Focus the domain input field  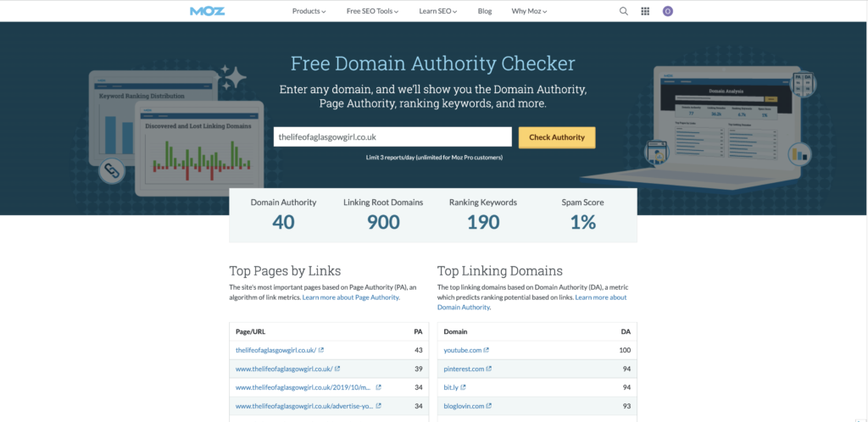(392, 137)
